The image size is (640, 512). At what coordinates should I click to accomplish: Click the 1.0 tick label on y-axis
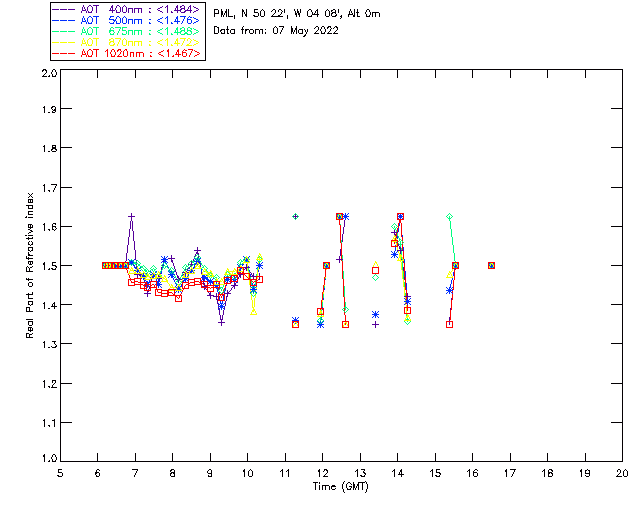click(x=48, y=459)
